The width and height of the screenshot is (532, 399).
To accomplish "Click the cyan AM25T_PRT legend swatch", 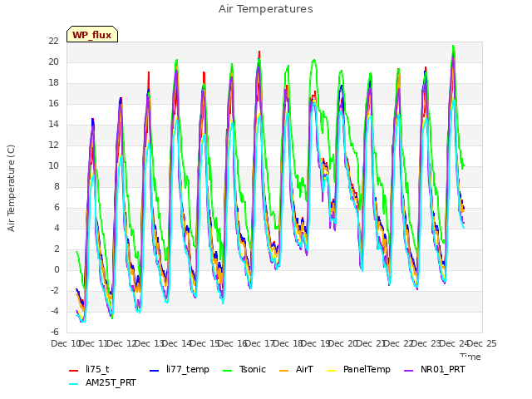I will point(74,384).
